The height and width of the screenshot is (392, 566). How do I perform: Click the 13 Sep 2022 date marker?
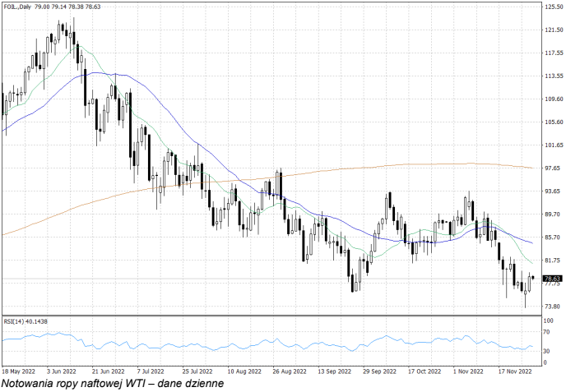click(x=332, y=371)
